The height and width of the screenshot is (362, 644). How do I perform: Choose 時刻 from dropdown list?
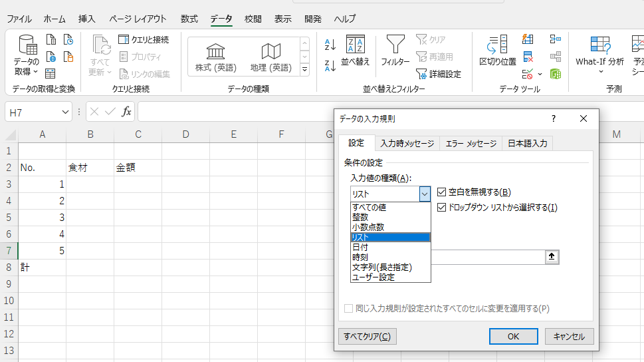pos(390,257)
